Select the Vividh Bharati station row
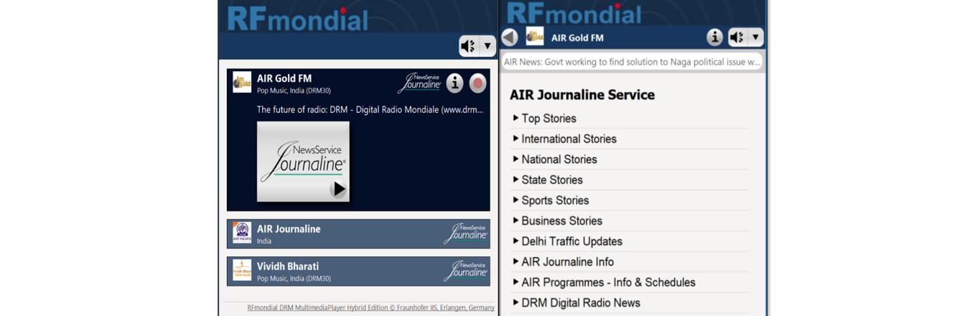Image resolution: width=980 pixels, height=316 pixels. 358,271
